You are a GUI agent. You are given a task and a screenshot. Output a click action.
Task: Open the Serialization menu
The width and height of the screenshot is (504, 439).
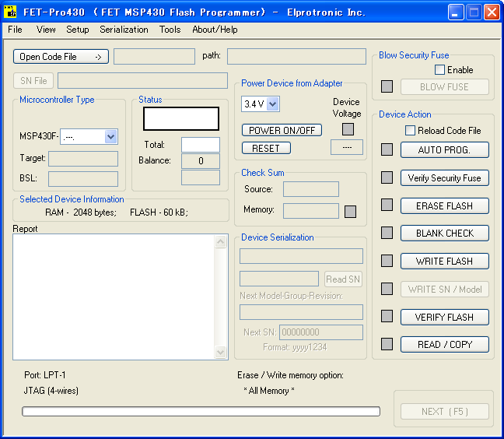pyautogui.click(x=124, y=30)
